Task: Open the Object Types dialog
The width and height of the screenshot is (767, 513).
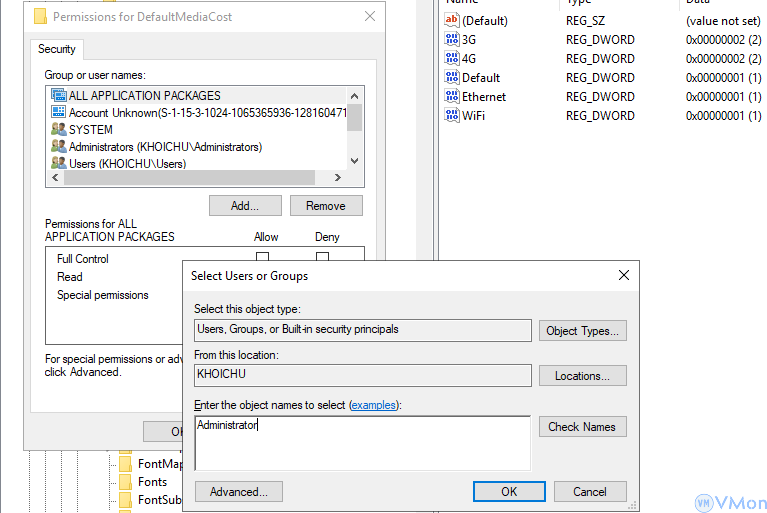Action: [x=583, y=331]
